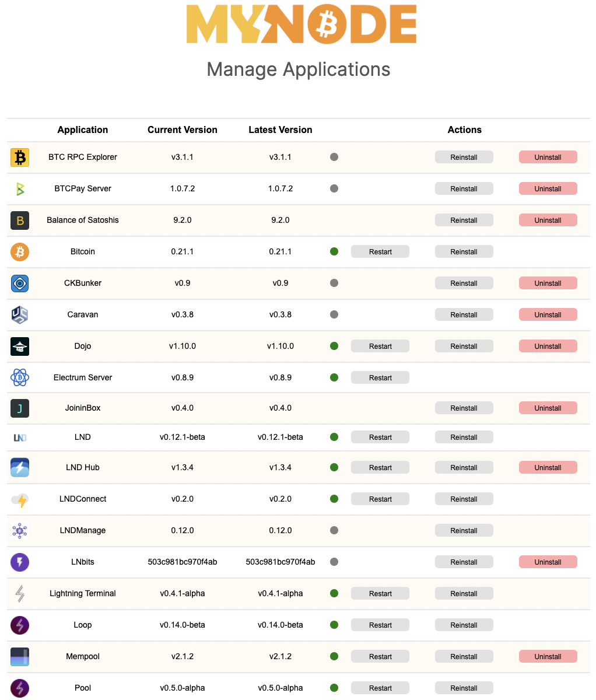Screen dimensions: 596x700
Task: Uninstall the Mempool application
Action: (x=548, y=656)
